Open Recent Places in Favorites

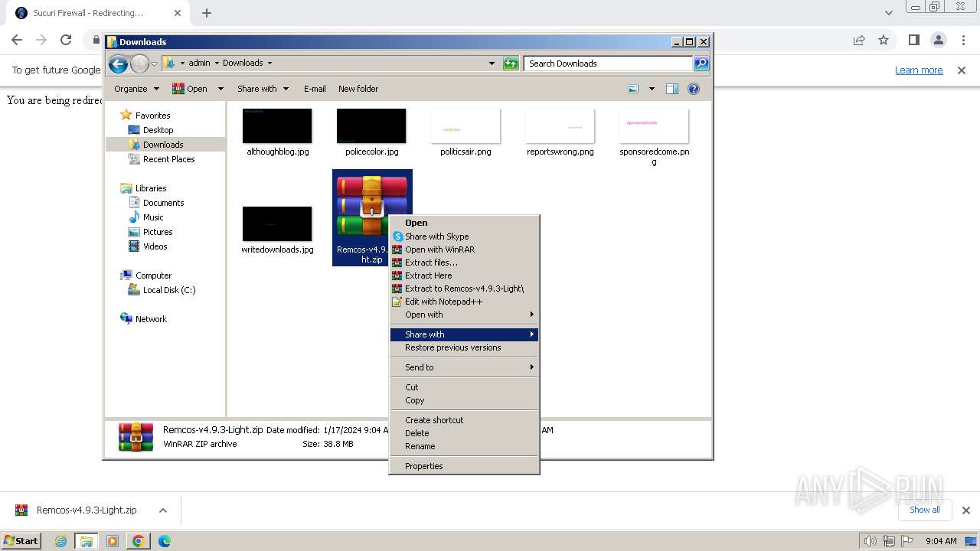tap(168, 159)
